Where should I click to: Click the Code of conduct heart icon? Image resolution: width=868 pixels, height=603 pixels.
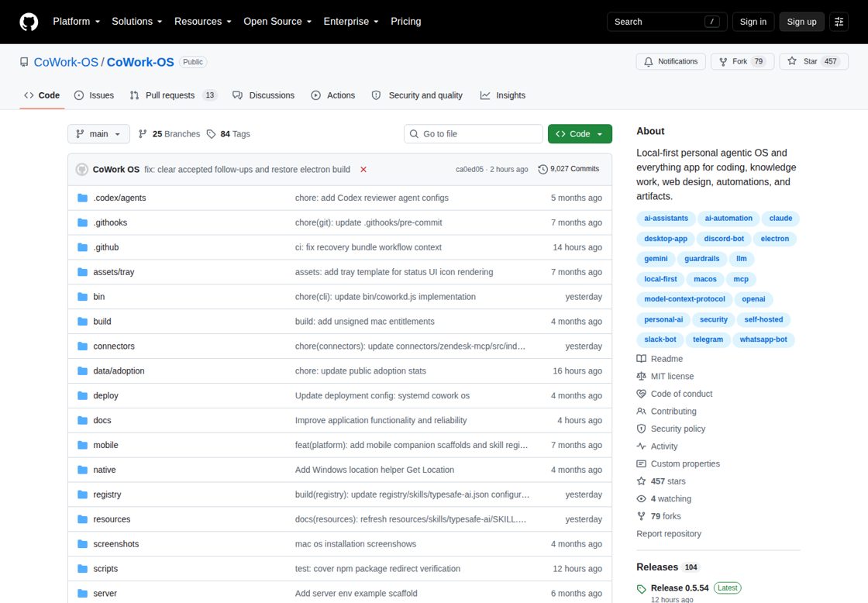coord(641,394)
